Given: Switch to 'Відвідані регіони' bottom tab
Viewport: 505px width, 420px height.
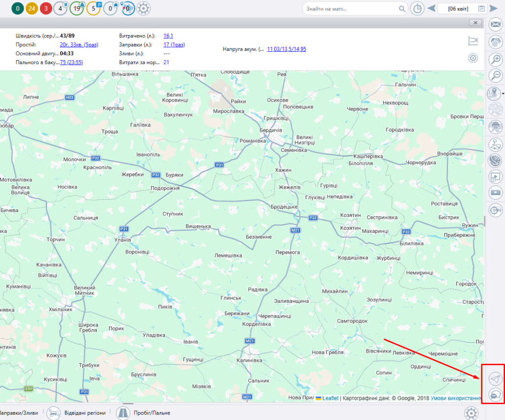Looking at the screenshot, I should coord(85,413).
